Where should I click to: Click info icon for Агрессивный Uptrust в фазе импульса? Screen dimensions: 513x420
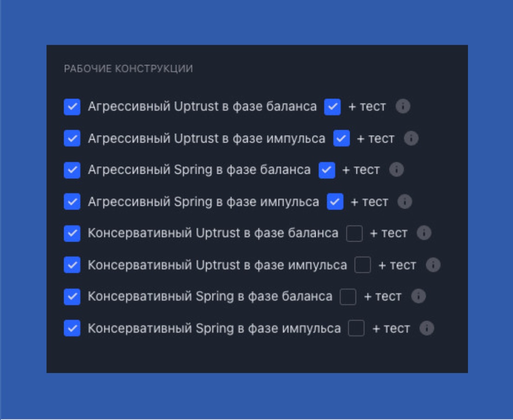[x=411, y=138]
